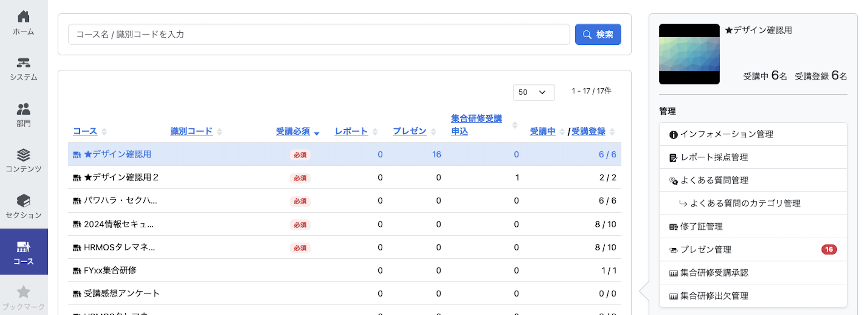Open the 50 per-page dropdown
This screenshot has height=315, width=868.
[534, 92]
